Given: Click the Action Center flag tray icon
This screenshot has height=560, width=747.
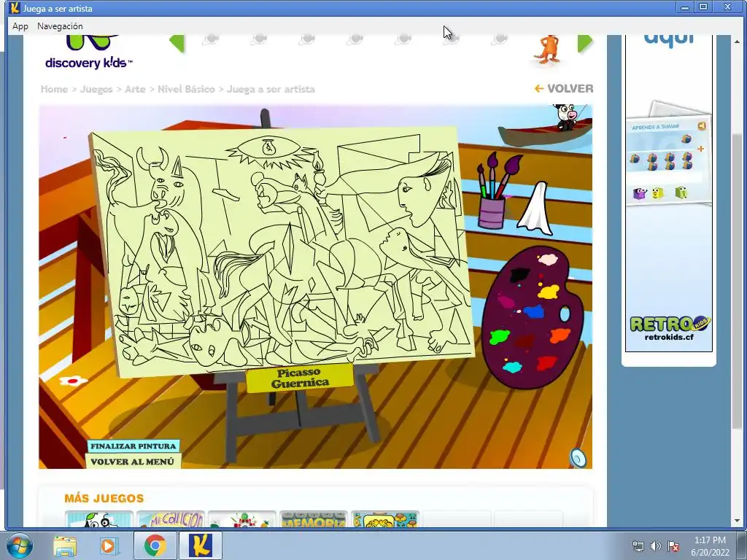Looking at the screenshot, I should click(673, 546).
